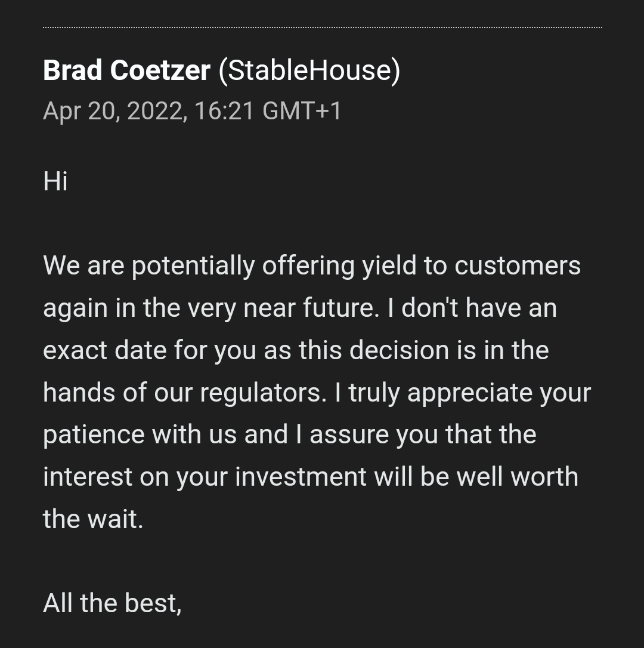
Task: Click the word "potentially" in the message
Action: (x=193, y=266)
